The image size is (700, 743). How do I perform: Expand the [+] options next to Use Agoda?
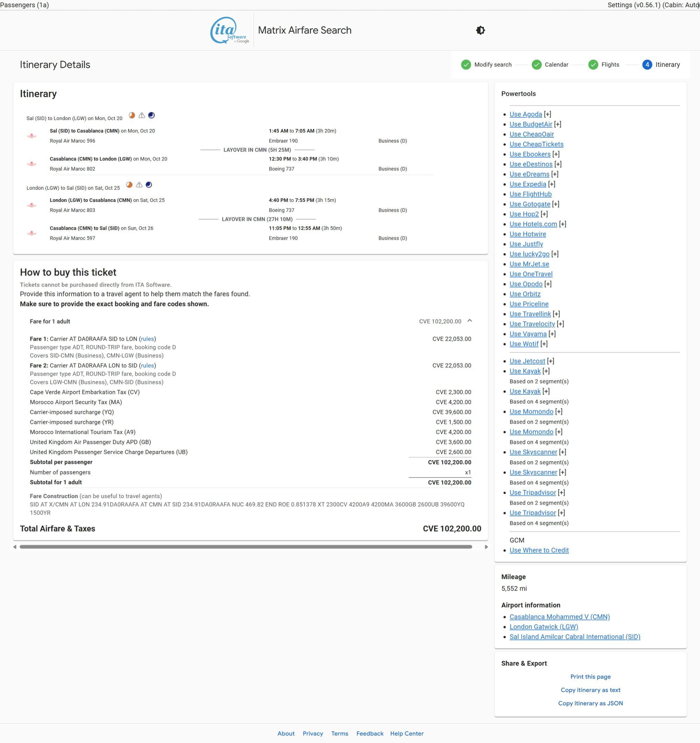(547, 114)
